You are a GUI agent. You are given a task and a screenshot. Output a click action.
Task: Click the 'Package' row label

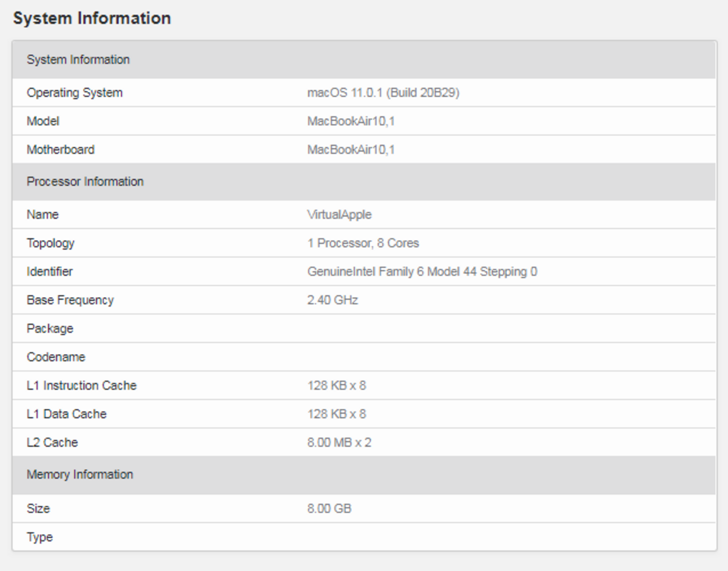click(50, 329)
